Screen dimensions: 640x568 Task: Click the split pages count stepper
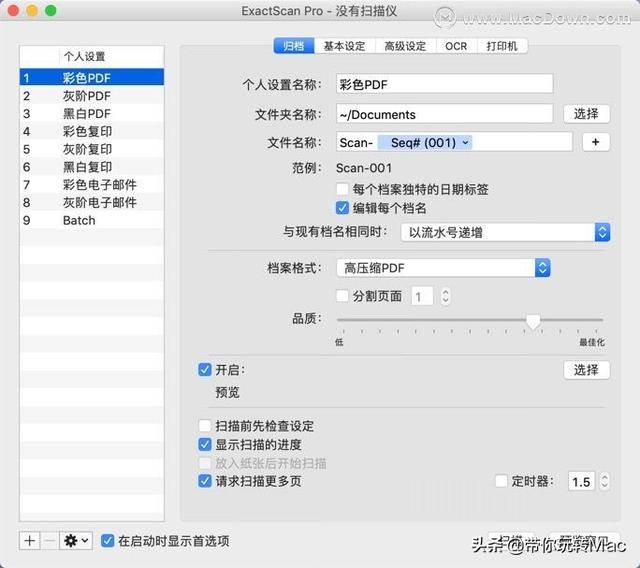click(445, 296)
